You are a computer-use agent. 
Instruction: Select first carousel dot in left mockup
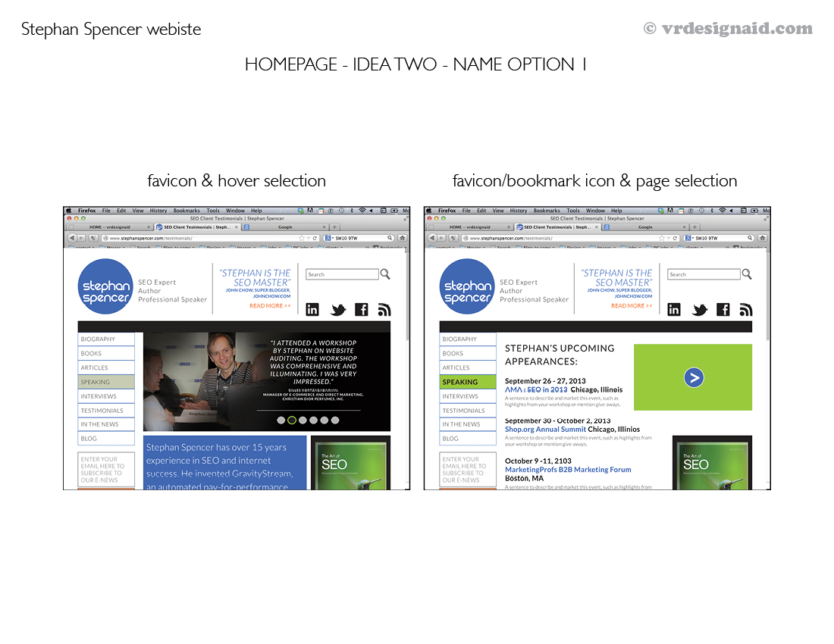tap(281, 420)
